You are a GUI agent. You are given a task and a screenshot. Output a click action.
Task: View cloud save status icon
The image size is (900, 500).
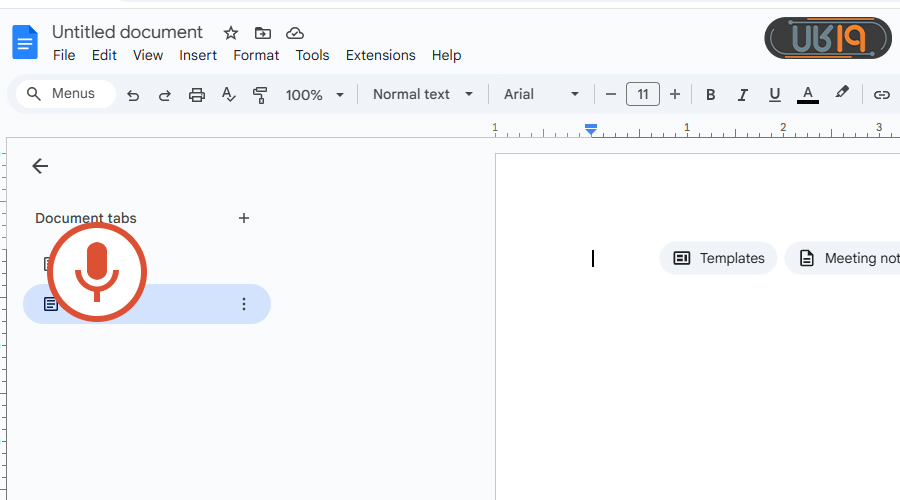coord(295,33)
